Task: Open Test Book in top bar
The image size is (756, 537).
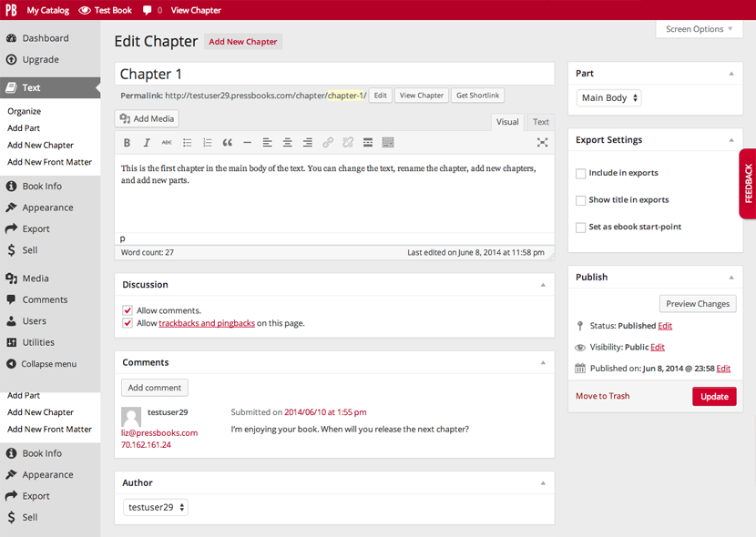Action: click(x=105, y=10)
